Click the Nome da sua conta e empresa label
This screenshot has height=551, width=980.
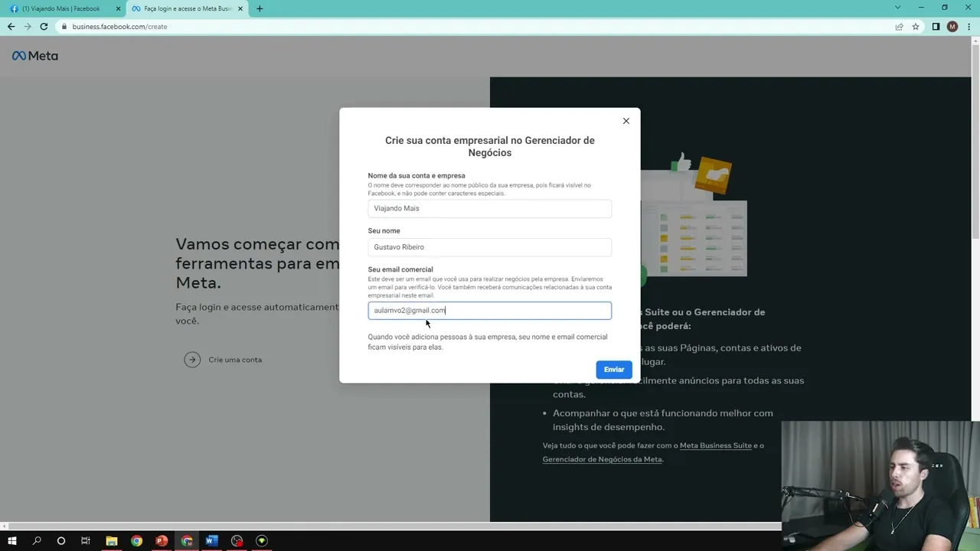click(x=416, y=176)
